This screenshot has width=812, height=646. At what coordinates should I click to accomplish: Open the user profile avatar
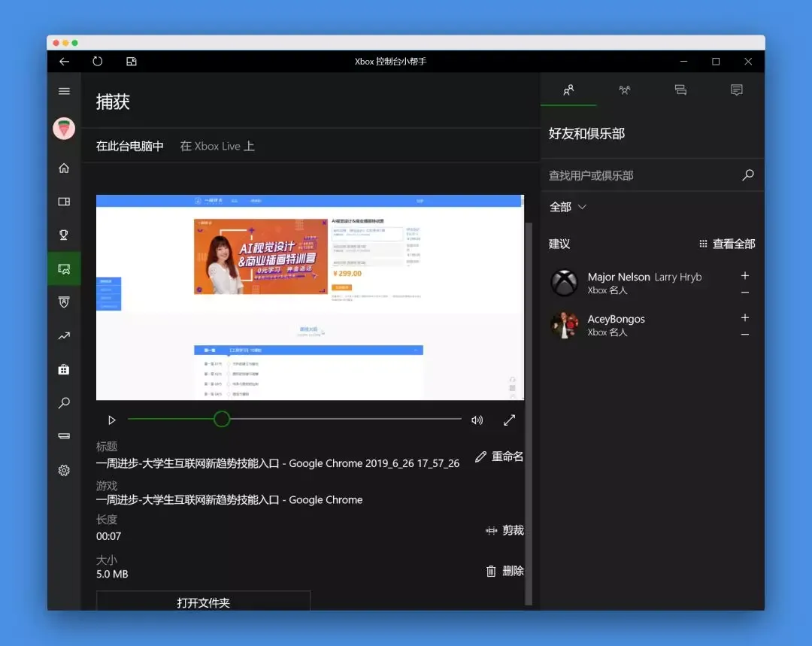click(64, 128)
